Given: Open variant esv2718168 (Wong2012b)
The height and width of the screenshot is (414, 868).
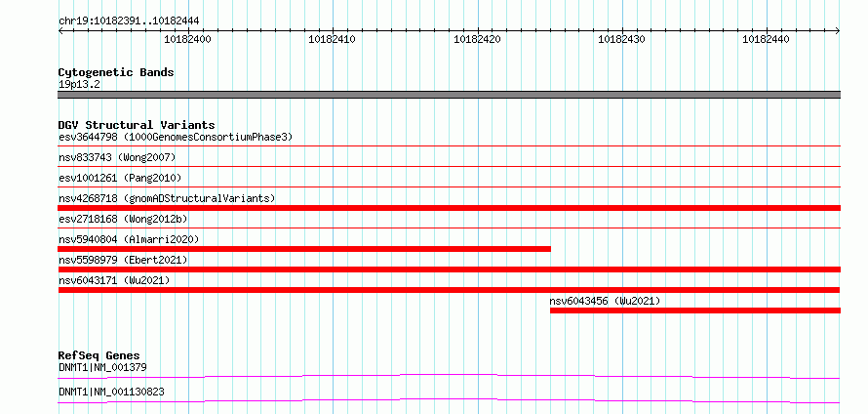Looking at the screenshot, I should tap(123, 219).
